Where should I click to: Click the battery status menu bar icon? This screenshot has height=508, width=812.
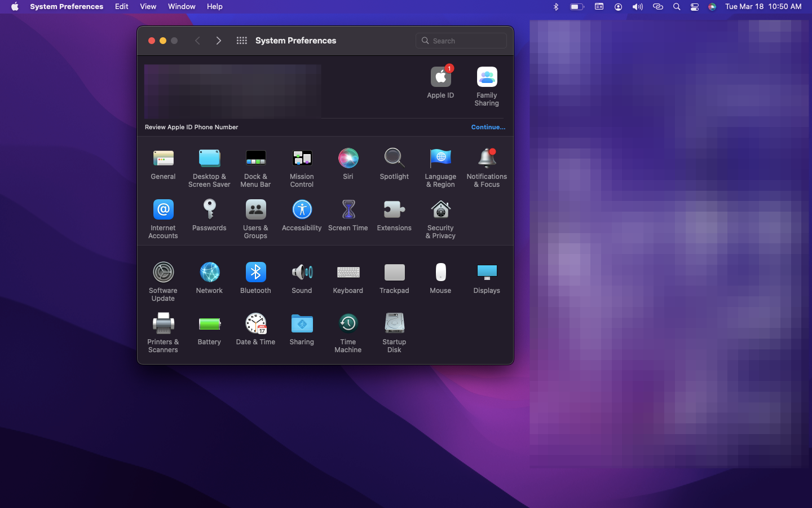577,7
